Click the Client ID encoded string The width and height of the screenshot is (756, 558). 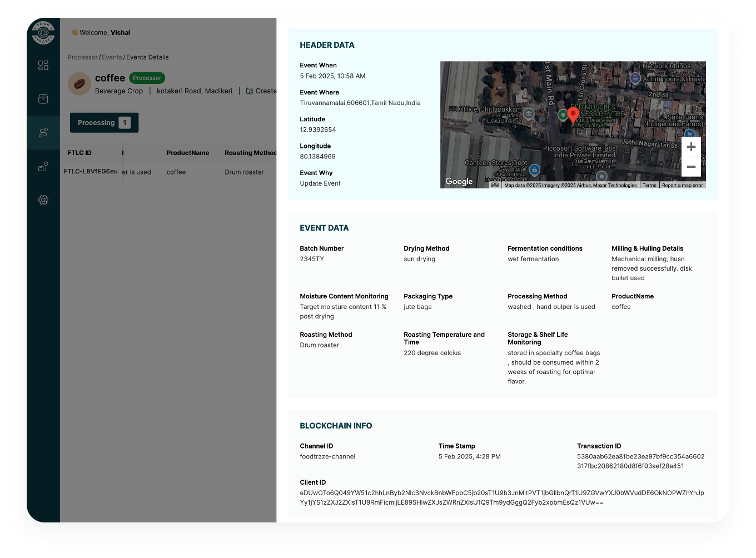[502, 497]
